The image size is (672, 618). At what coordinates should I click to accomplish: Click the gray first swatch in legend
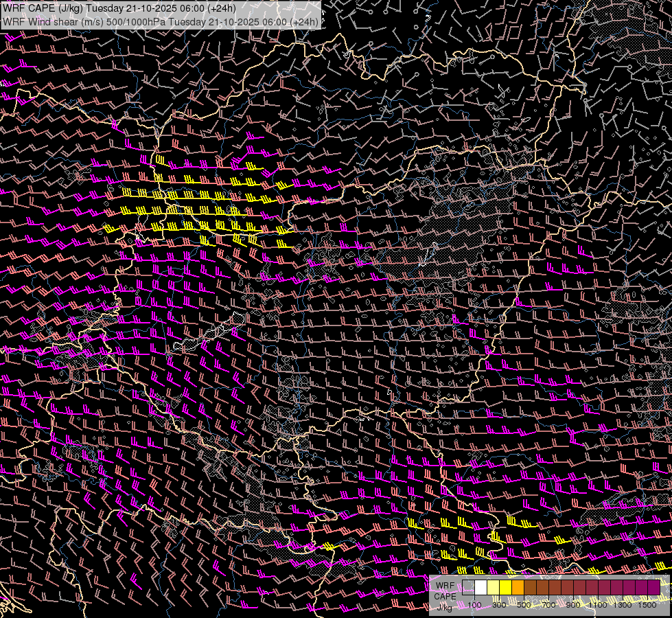469,588
